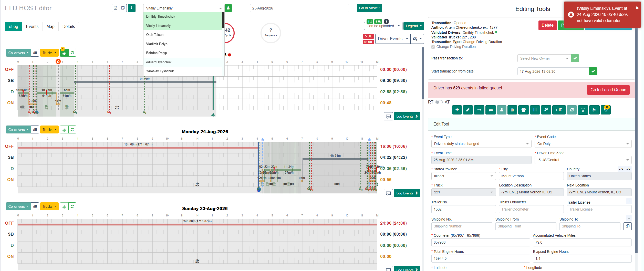This screenshot has width=644, height=271.
Task: Click the scissors cut tool icon
Action: 595,110
